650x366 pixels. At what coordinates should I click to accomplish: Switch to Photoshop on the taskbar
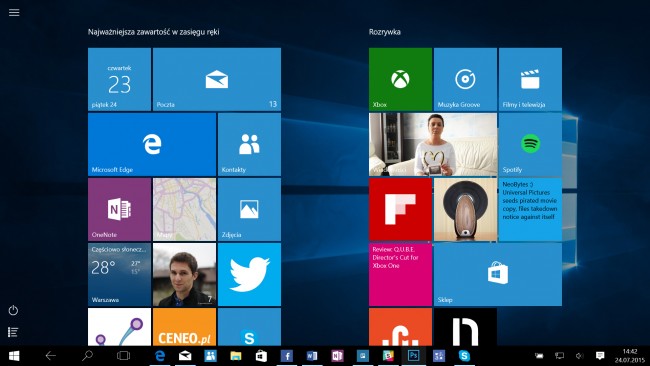[x=413, y=356]
